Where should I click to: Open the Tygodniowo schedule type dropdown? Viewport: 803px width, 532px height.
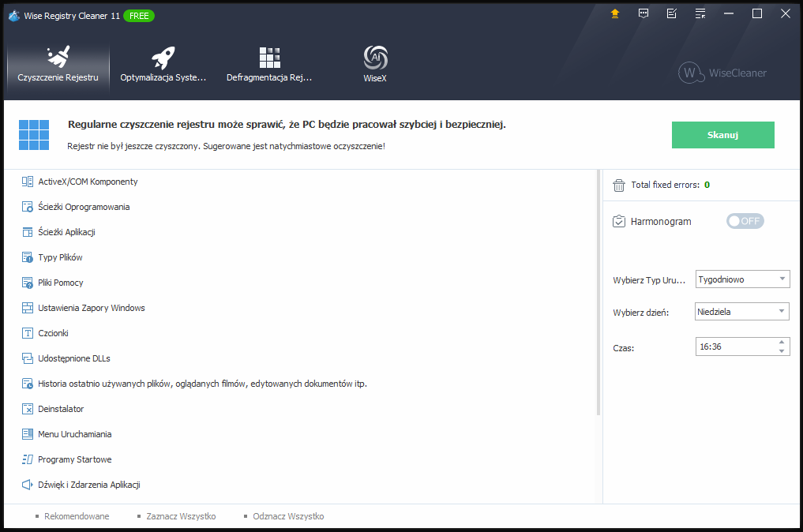point(741,279)
